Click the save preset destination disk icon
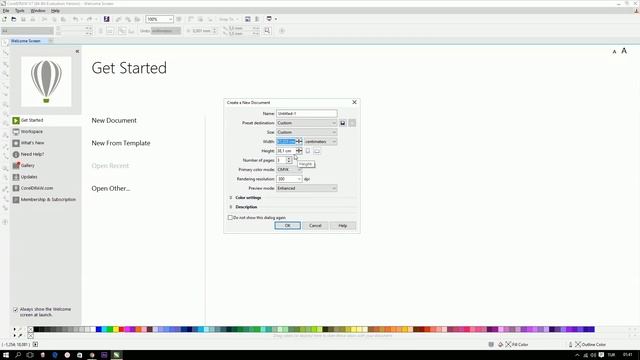Screen dimensions: 640x360 343,123
